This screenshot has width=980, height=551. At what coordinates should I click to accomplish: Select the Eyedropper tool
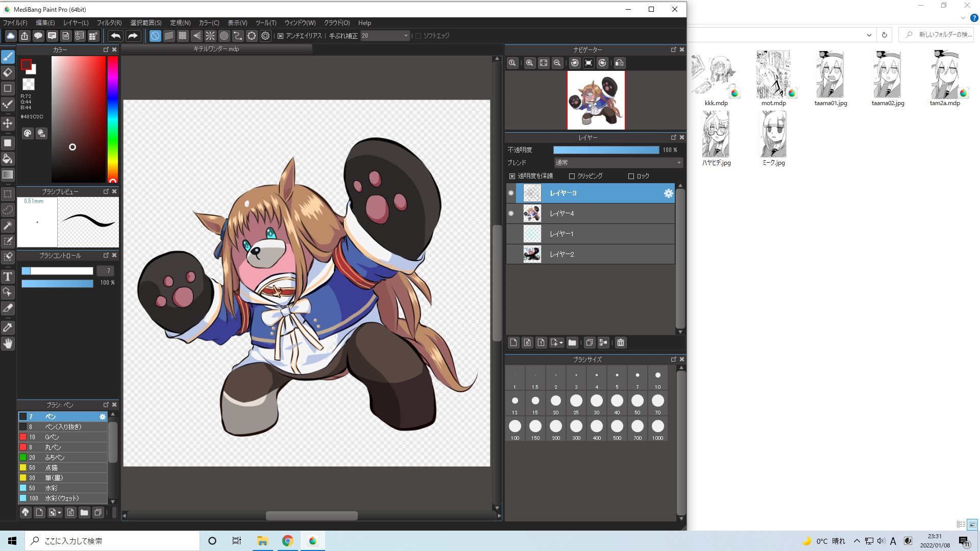pyautogui.click(x=8, y=328)
